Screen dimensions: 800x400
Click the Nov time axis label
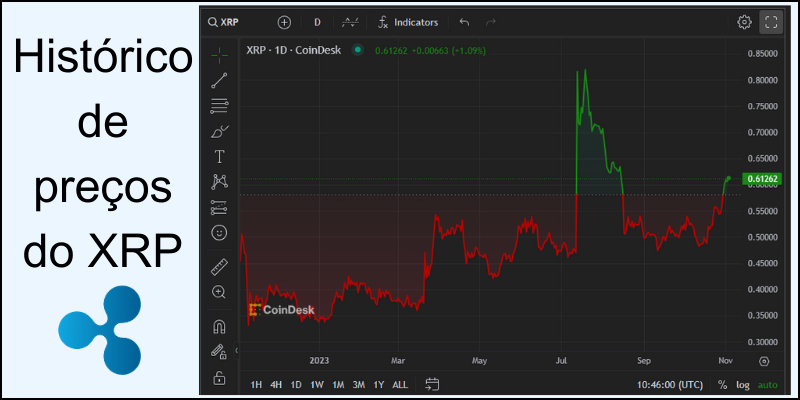tap(726, 361)
